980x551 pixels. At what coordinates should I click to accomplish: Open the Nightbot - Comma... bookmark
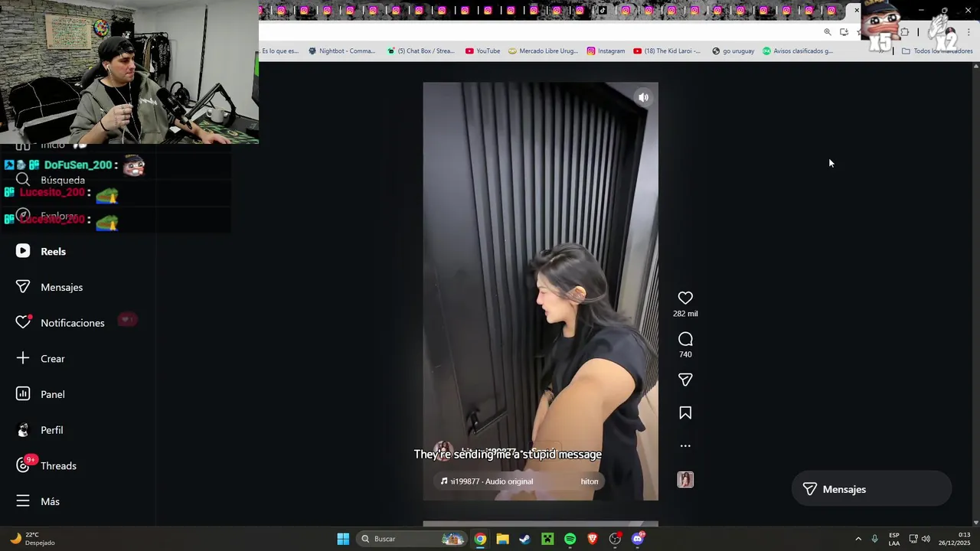(x=341, y=51)
